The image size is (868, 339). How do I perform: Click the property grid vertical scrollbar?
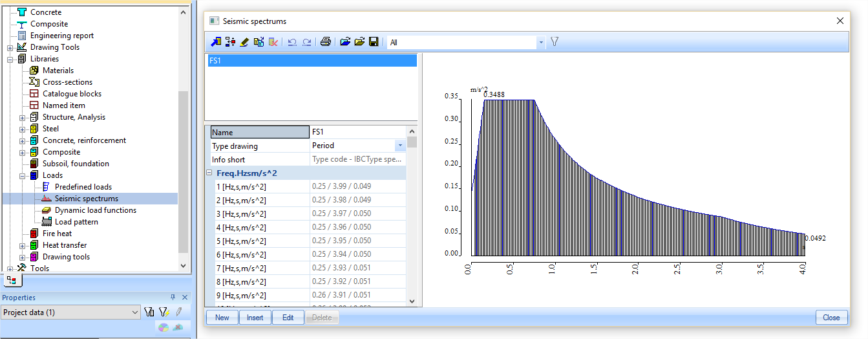coord(412,220)
